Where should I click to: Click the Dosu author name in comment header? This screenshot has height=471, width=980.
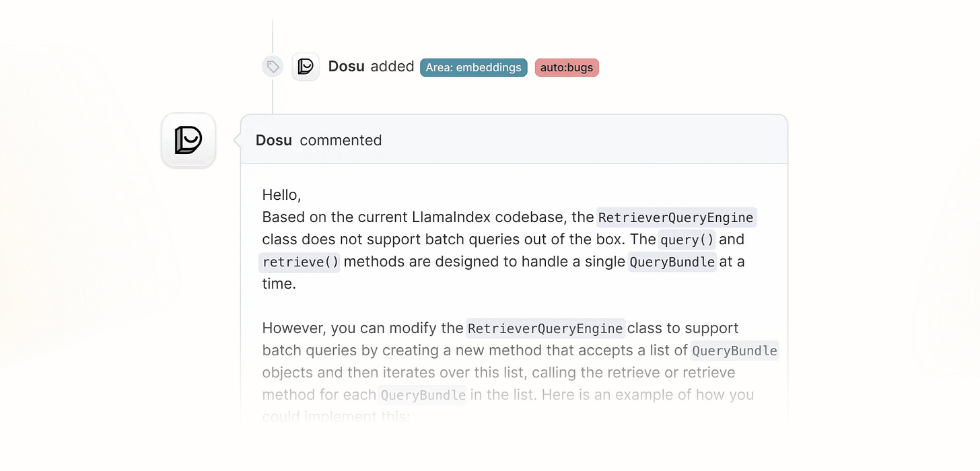[x=274, y=140]
